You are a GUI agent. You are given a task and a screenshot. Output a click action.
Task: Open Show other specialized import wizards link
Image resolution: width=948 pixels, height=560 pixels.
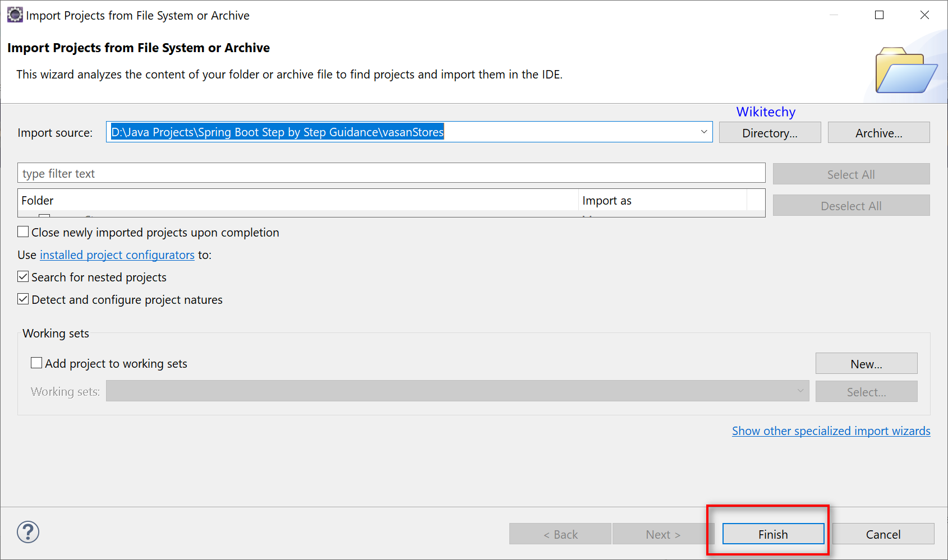point(831,431)
